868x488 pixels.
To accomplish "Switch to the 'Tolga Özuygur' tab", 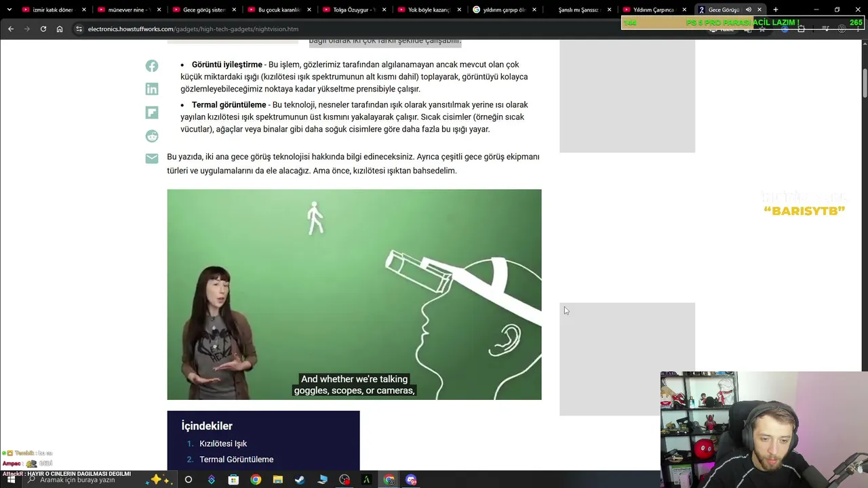I will click(x=355, y=10).
